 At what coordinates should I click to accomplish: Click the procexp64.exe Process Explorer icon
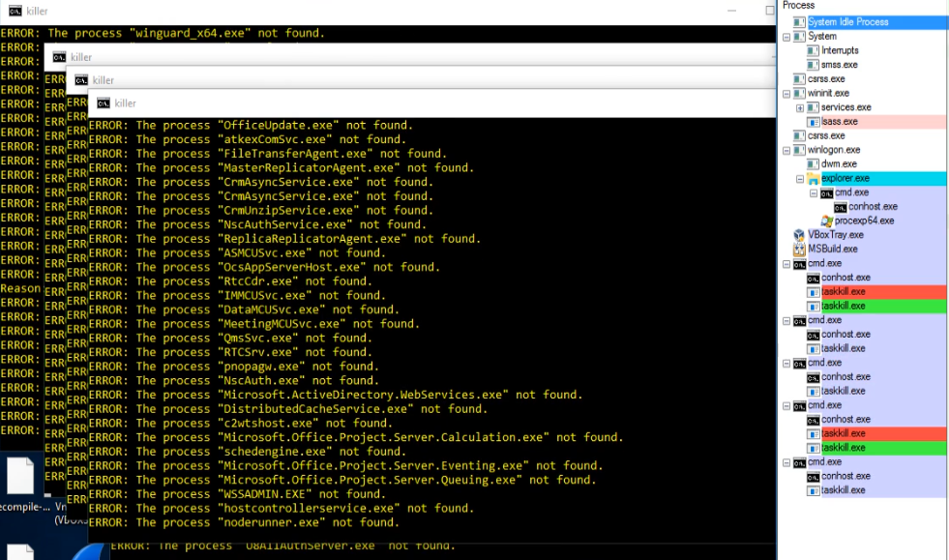827,221
